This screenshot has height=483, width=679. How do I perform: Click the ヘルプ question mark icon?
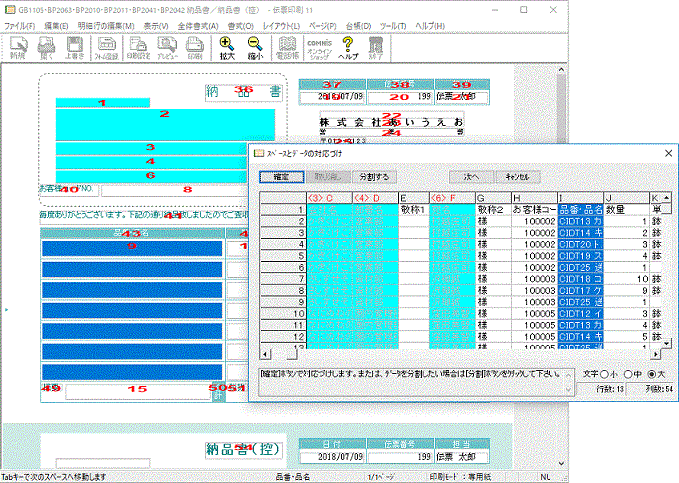tap(348, 48)
